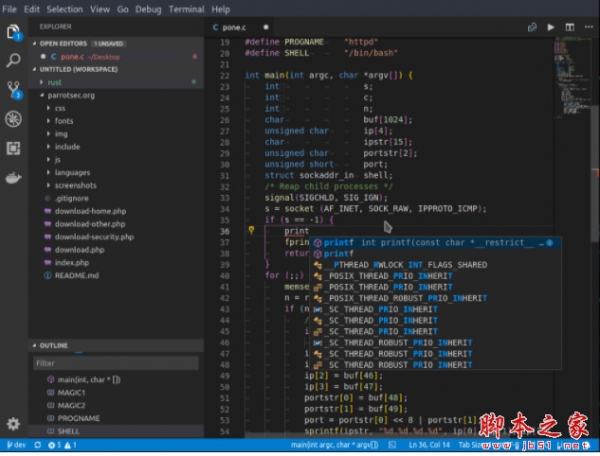Viewport: 600px width, 456px height.
Task: Select MAGIC1 symbol in outline
Action: pos(116,392)
